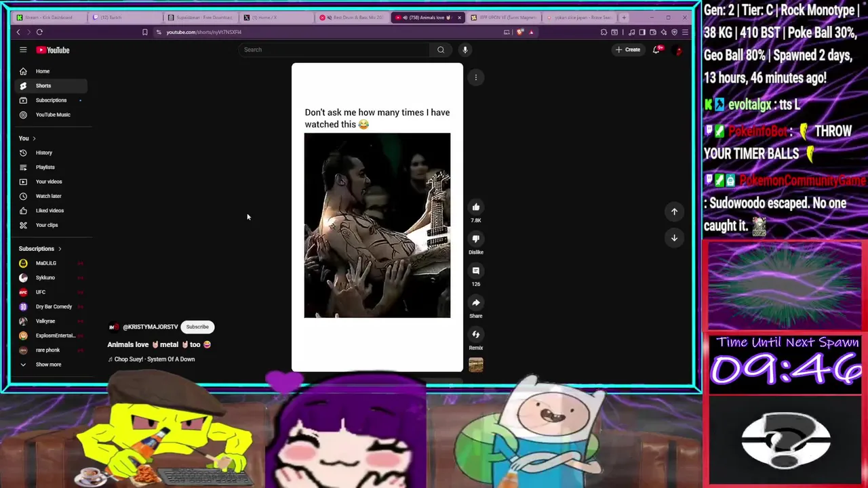Open the account avatar menu
Screen dimensions: 868x488
pos(678,49)
